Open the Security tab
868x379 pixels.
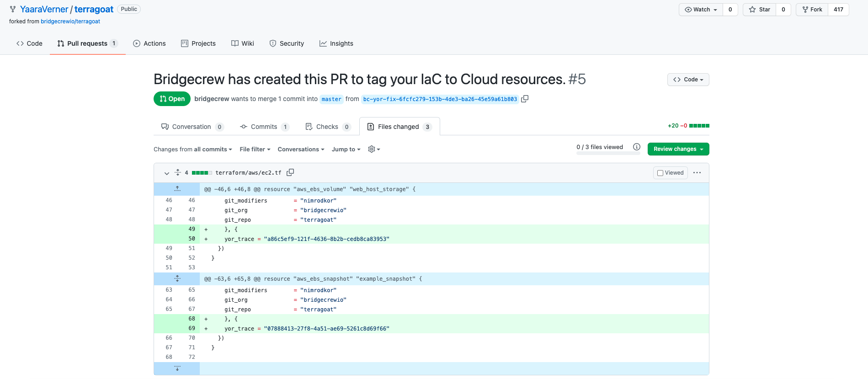pyautogui.click(x=287, y=43)
